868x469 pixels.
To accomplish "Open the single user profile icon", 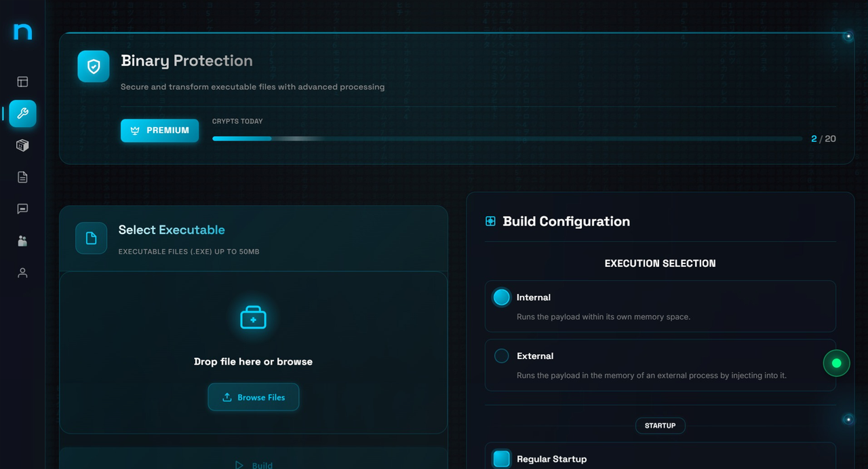I will (x=22, y=273).
